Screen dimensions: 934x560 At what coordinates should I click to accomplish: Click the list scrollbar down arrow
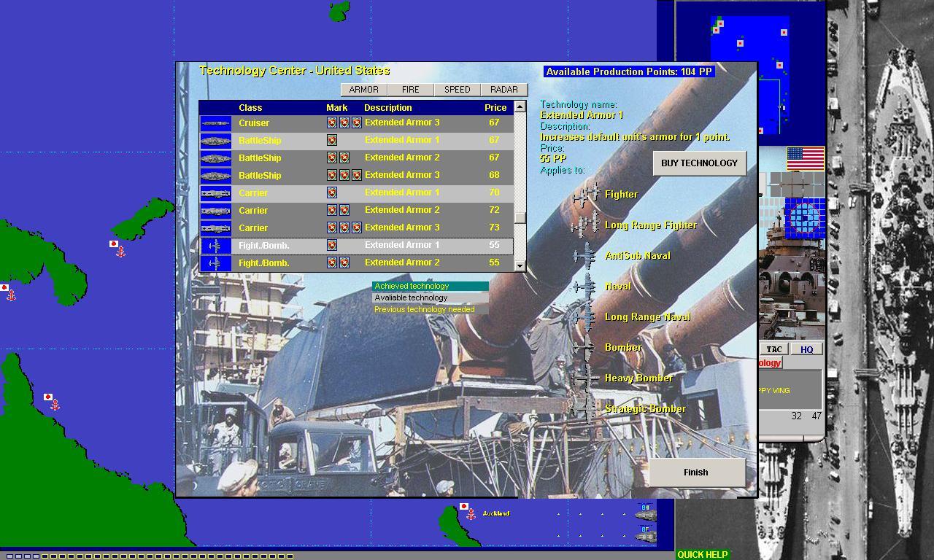click(x=520, y=266)
